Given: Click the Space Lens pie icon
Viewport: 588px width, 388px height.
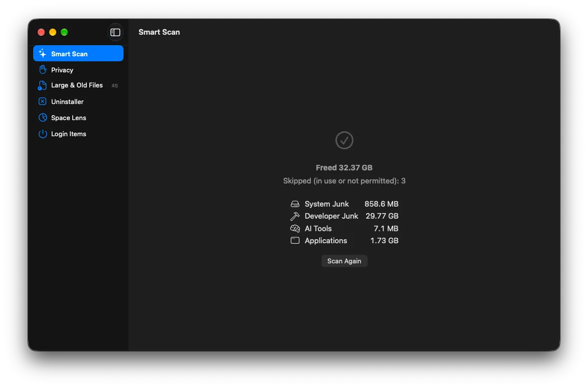Looking at the screenshot, I should pos(43,118).
